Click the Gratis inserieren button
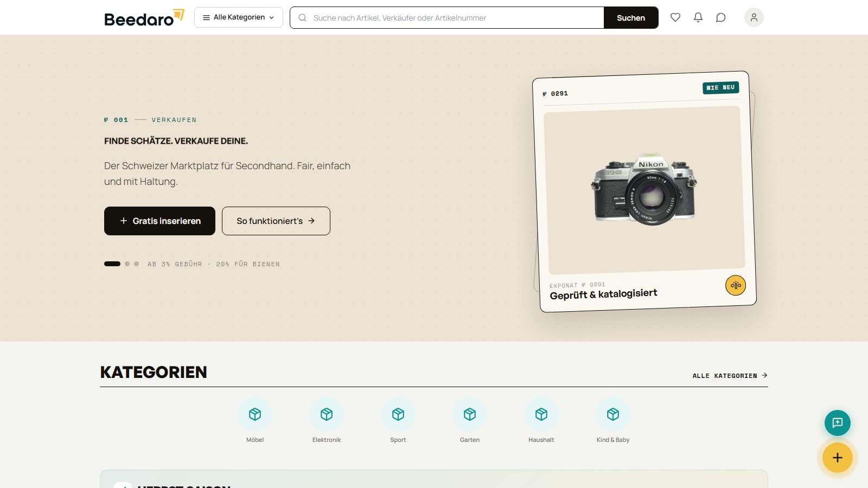The image size is (868, 488). (159, 221)
